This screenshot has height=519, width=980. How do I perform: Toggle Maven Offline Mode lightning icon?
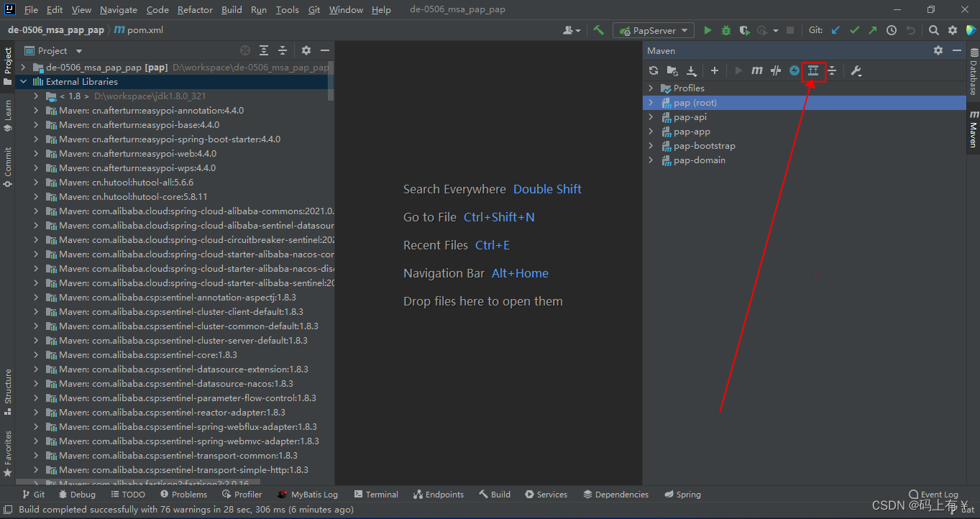click(794, 70)
